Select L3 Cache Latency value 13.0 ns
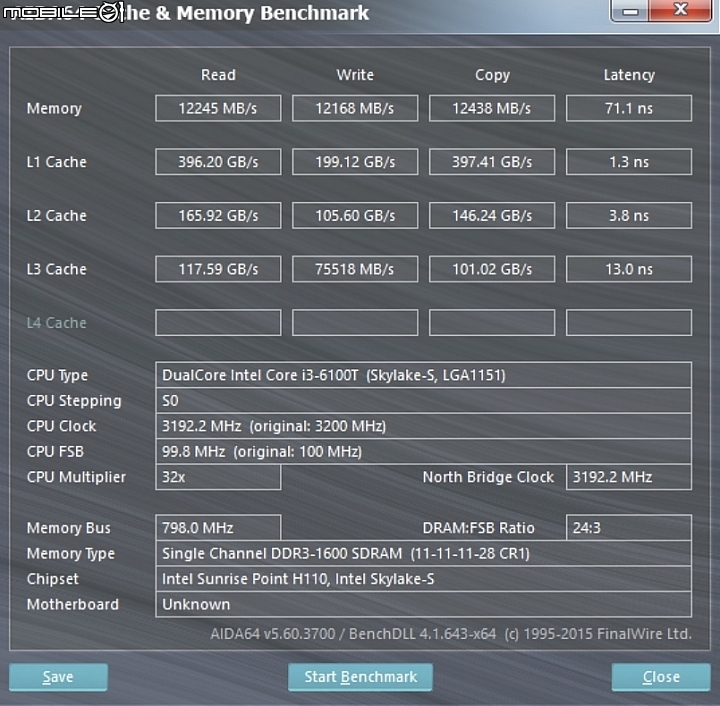This screenshot has width=720, height=706. (629, 269)
